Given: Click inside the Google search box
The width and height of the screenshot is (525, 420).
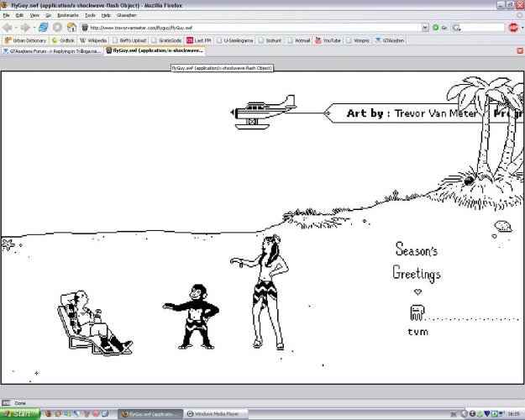Looking at the screenshot, I should coord(480,27).
